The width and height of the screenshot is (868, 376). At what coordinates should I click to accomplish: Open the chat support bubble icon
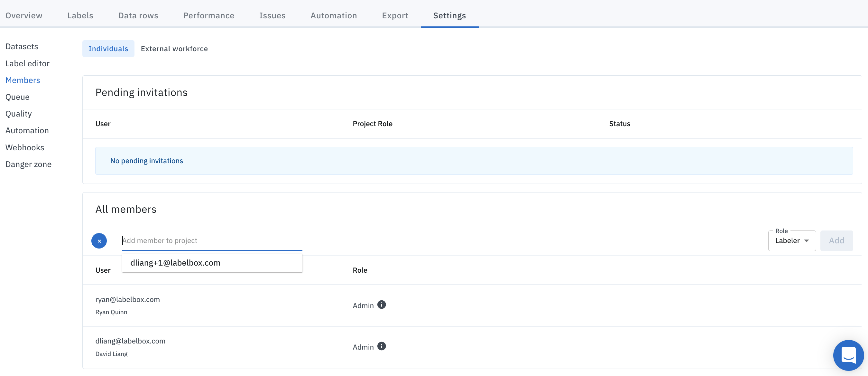pyautogui.click(x=848, y=355)
